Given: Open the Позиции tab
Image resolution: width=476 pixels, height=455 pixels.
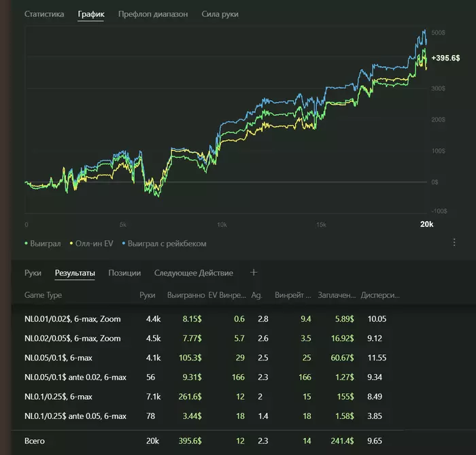Looking at the screenshot, I should click(124, 273).
